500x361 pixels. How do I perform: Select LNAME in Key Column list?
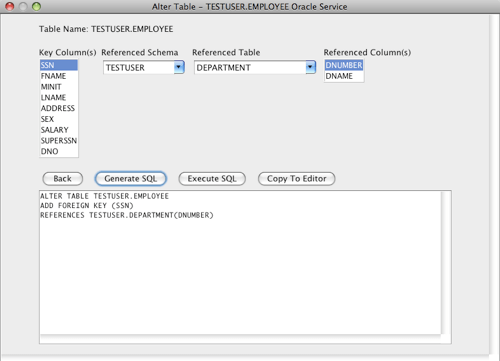click(59, 97)
